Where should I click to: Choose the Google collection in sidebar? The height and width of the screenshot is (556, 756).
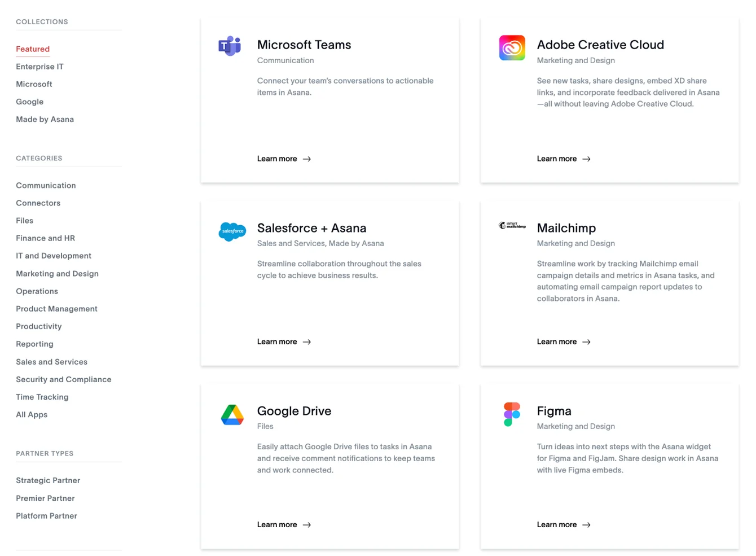pos(29,102)
